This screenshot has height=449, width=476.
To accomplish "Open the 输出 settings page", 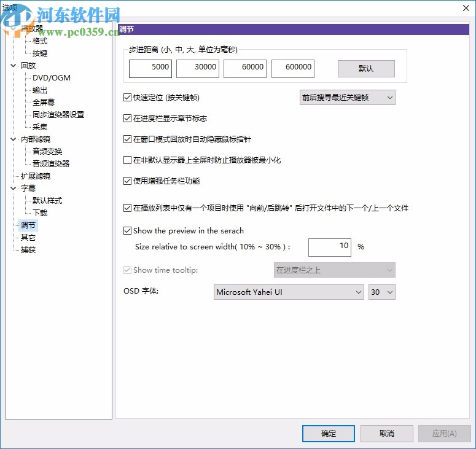I will coord(40,90).
